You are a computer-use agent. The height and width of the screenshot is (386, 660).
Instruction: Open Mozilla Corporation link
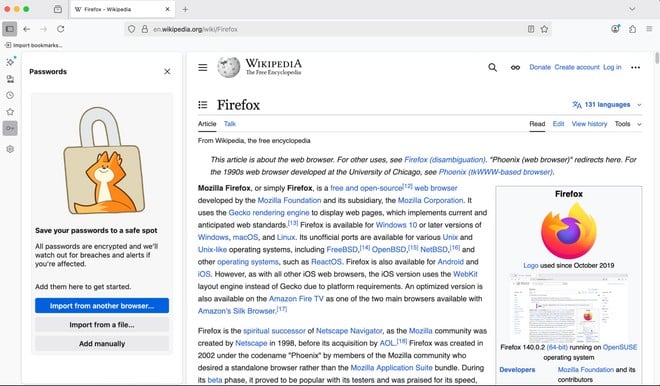[x=430, y=200]
